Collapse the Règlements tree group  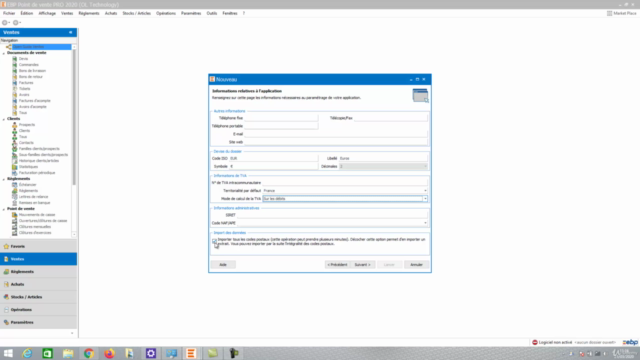point(4,179)
